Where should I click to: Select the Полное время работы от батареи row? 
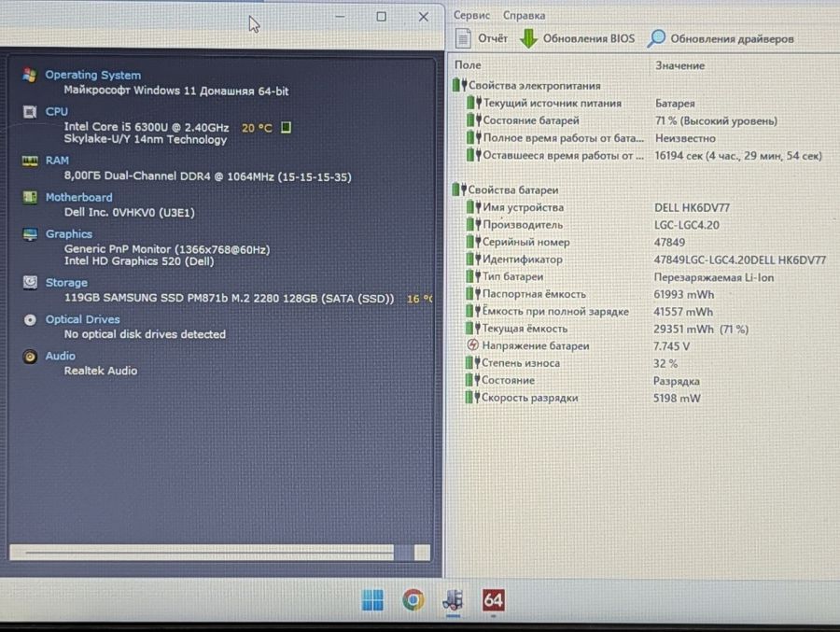tap(591, 138)
